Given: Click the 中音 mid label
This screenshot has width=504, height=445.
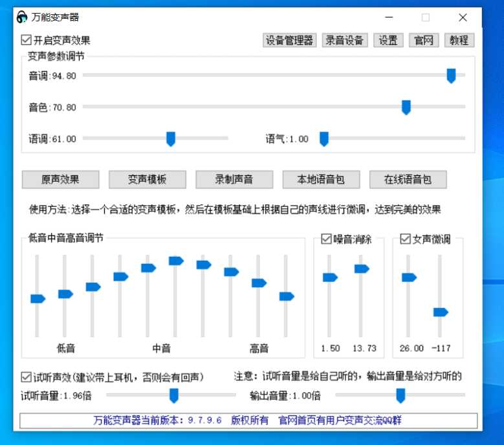Looking at the screenshot, I should 161,348.
